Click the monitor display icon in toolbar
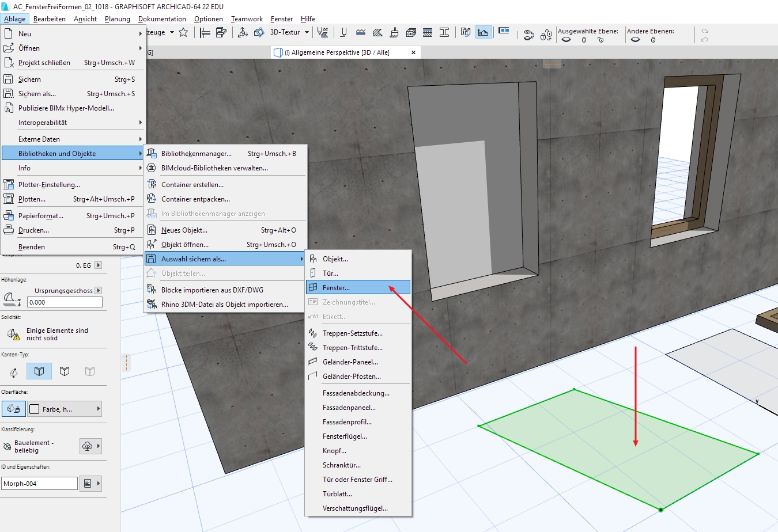This screenshot has height=532, width=778. [x=504, y=31]
